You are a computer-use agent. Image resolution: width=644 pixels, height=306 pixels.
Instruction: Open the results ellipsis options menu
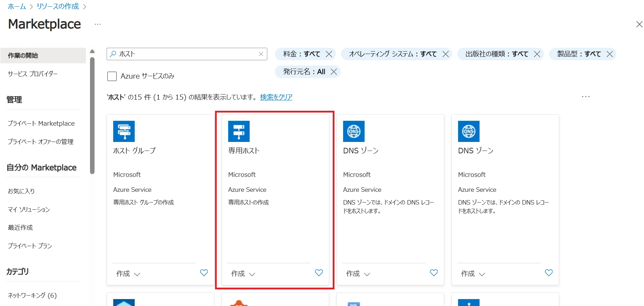point(586,97)
